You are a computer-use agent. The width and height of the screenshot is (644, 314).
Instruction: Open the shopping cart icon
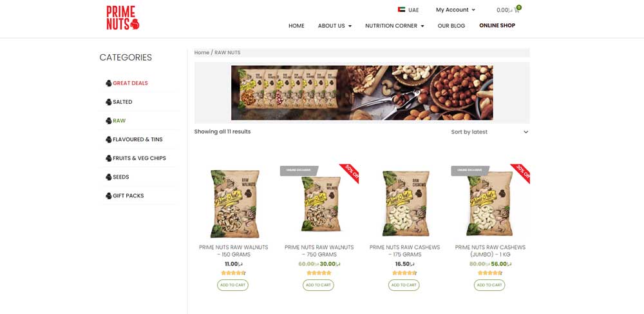pyautogui.click(x=516, y=10)
